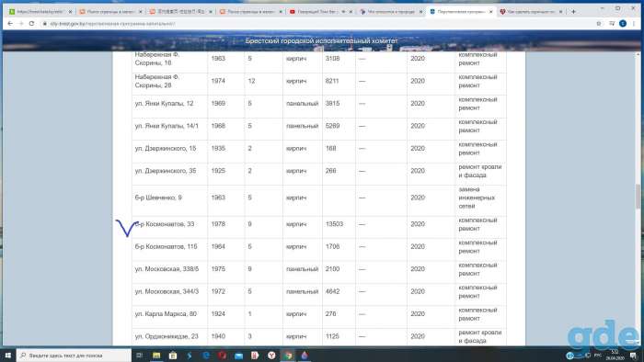
Task: Open a new browser tab
Action: click(x=573, y=11)
